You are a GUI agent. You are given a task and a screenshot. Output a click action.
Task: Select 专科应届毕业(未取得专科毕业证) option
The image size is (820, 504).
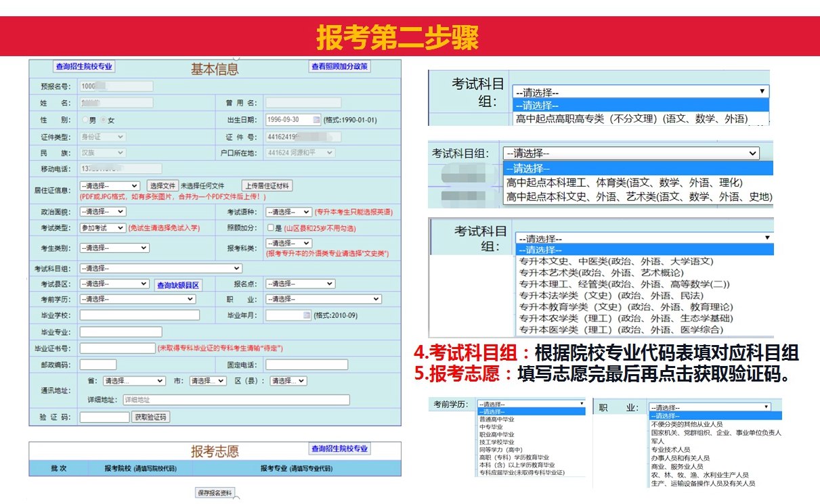click(x=521, y=472)
